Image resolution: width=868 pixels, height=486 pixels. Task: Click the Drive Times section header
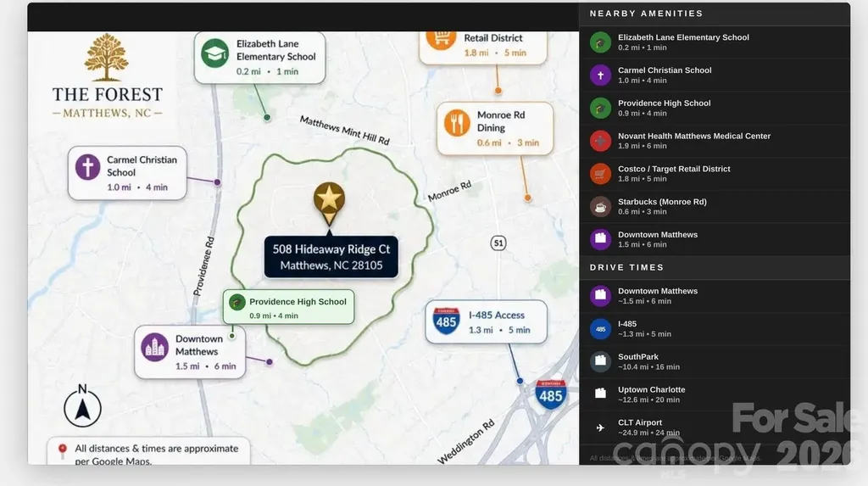pyautogui.click(x=626, y=267)
